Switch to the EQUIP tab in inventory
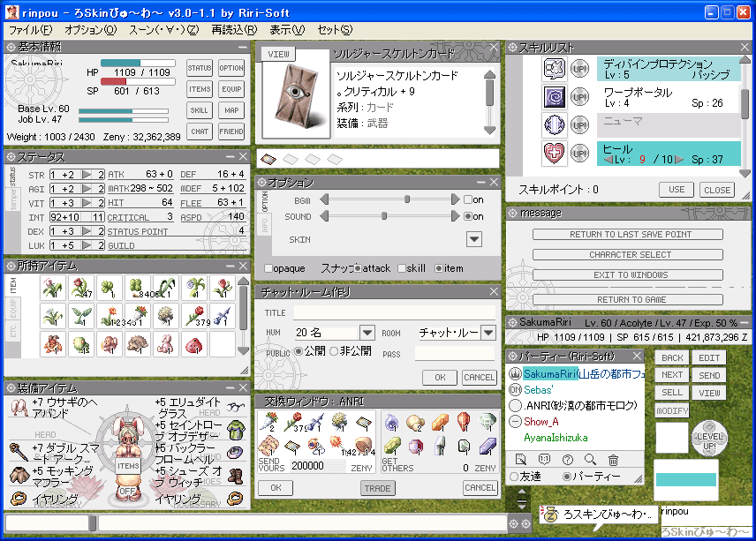Image resolution: width=756 pixels, height=541 pixels. click(13, 309)
